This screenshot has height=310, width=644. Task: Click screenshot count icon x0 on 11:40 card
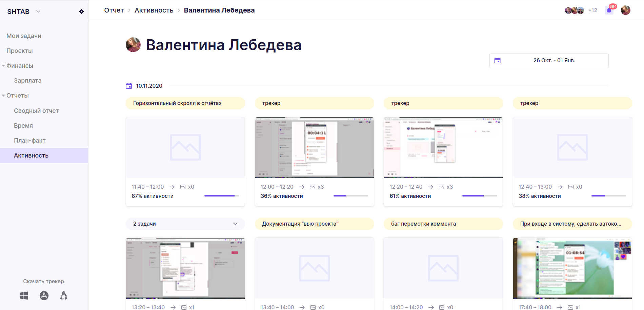[x=183, y=187]
